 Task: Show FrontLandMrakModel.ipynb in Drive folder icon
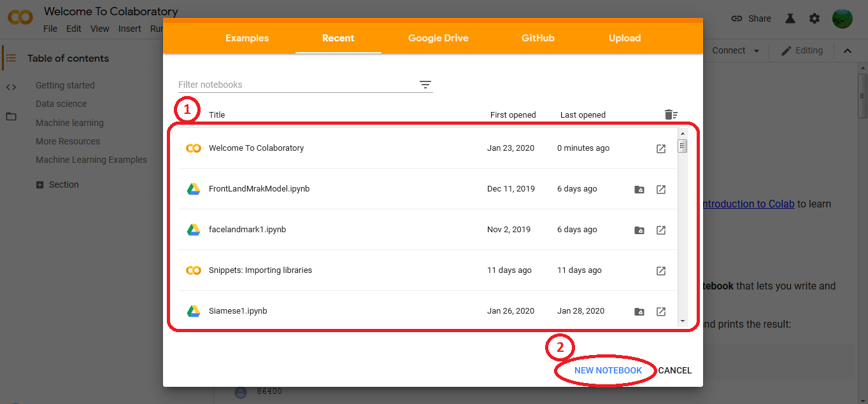click(x=639, y=190)
